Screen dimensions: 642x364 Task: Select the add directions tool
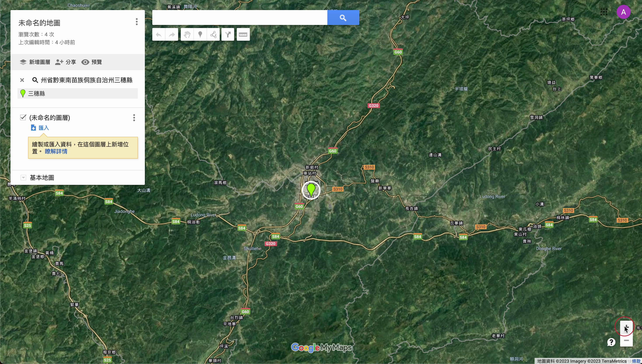228,35
